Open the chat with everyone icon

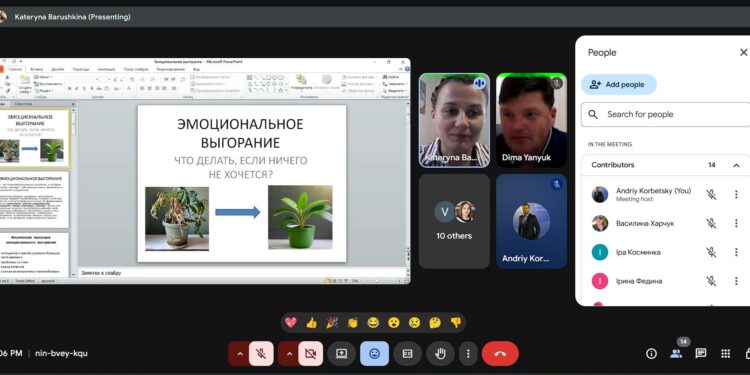(x=701, y=353)
